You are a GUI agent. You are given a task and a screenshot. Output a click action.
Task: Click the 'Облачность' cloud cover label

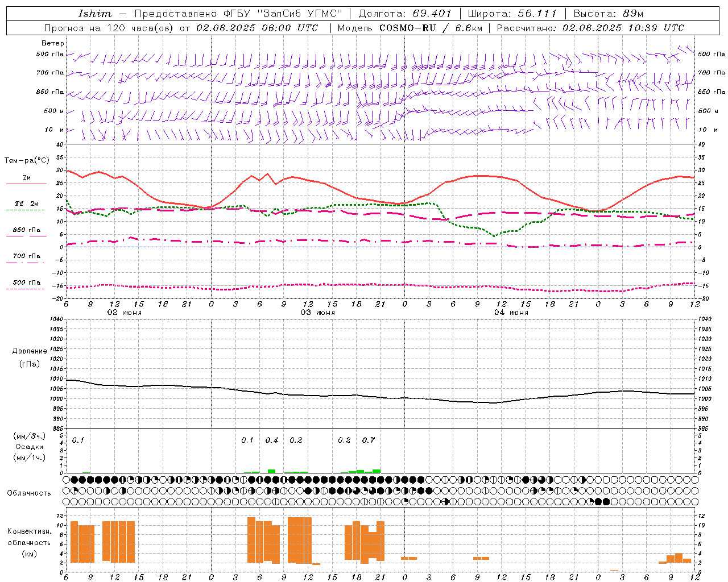click(x=29, y=493)
